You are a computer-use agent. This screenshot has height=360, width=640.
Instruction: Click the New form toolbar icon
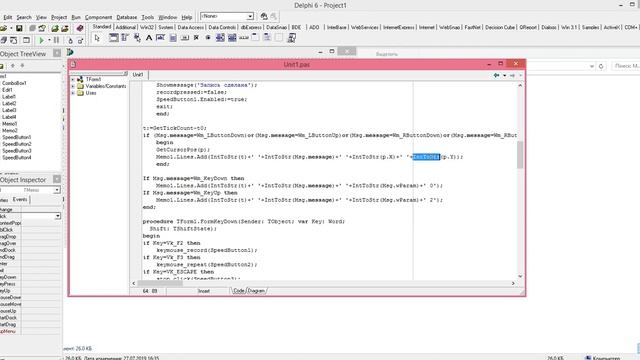tap(26, 40)
